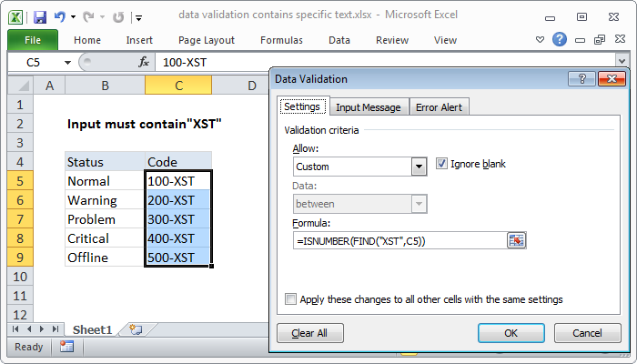Select column A header
Image resolution: width=637 pixels, height=364 pixels.
pyautogui.click(x=49, y=86)
